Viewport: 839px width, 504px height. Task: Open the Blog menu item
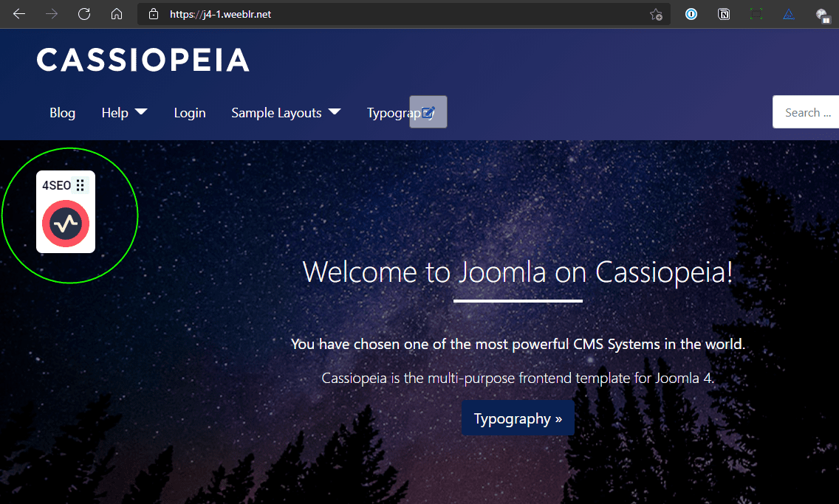click(x=63, y=113)
